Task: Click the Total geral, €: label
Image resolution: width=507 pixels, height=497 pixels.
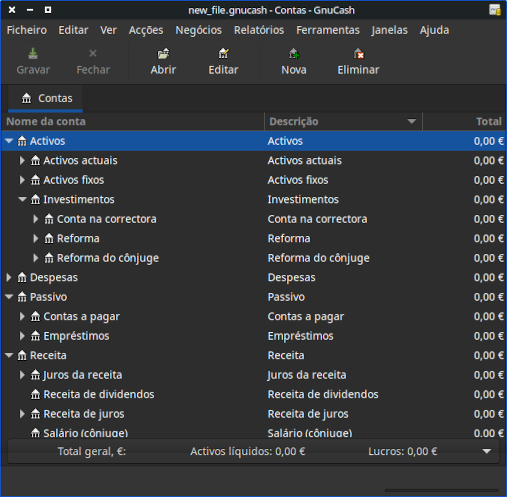Action: point(92,451)
